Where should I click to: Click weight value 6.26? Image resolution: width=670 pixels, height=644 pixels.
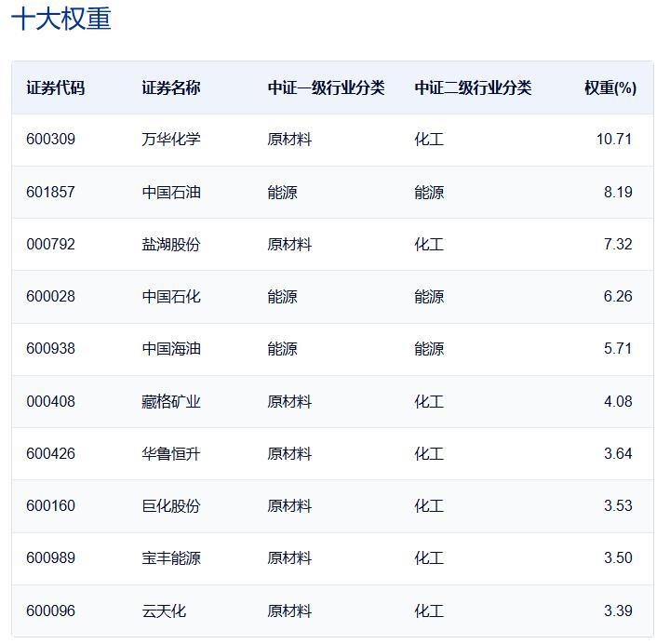tap(618, 296)
